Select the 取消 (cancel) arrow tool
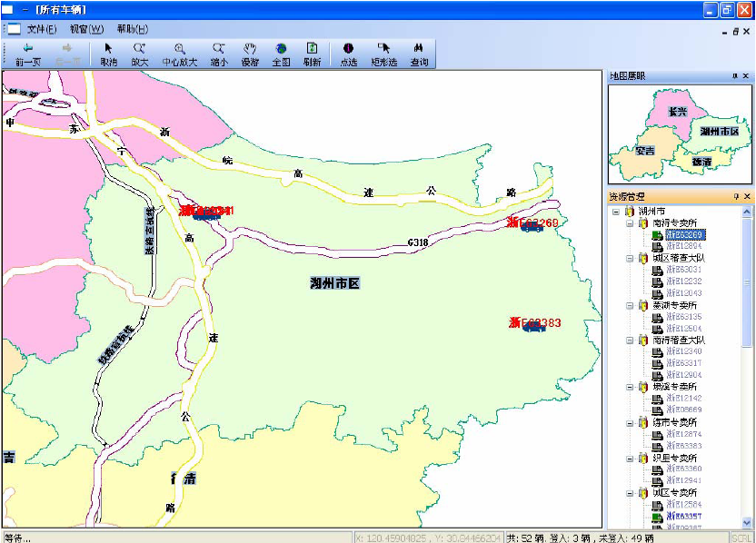The height and width of the screenshot is (543, 756). 109,54
